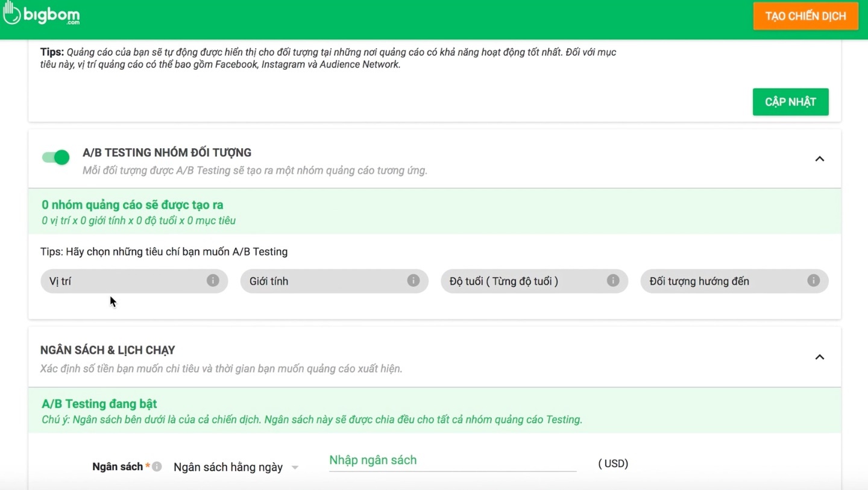Collapse the A/B Testing section chevron

819,159
